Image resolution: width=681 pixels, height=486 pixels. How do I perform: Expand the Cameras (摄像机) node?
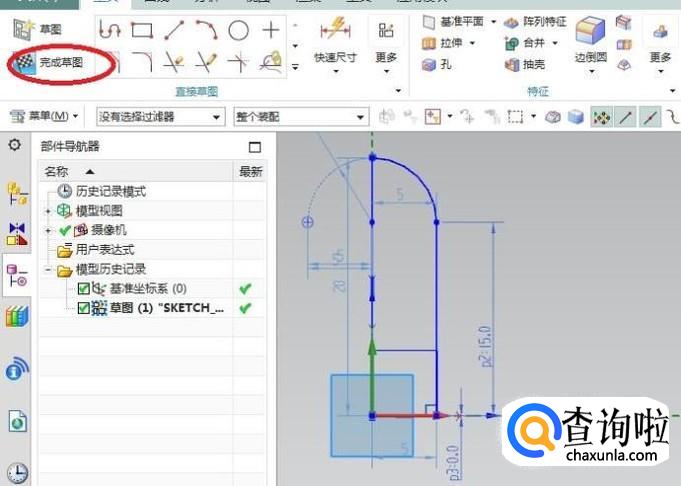tap(48, 230)
